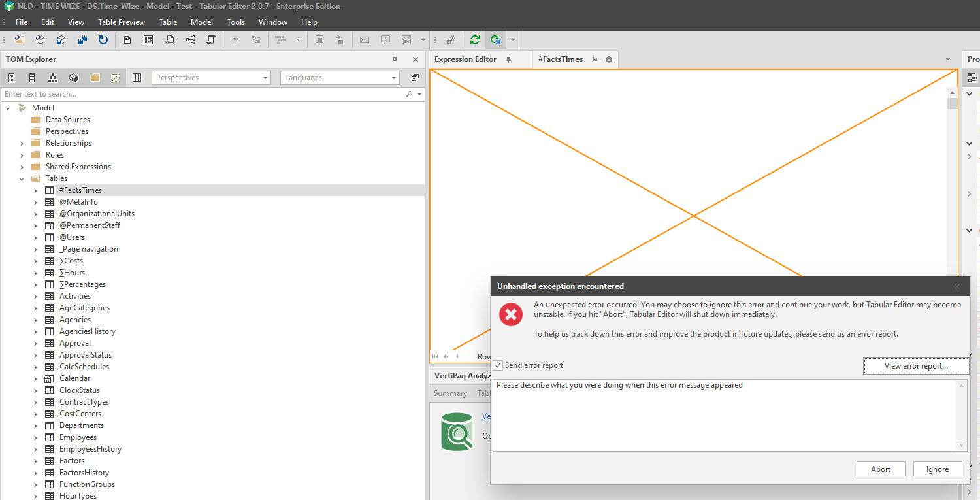Collapse the Tables folder
980x500 pixels.
tap(22, 178)
